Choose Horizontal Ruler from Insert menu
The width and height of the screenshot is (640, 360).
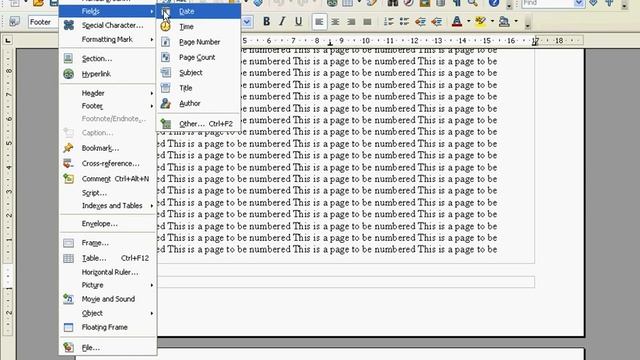pyautogui.click(x=108, y=272)
